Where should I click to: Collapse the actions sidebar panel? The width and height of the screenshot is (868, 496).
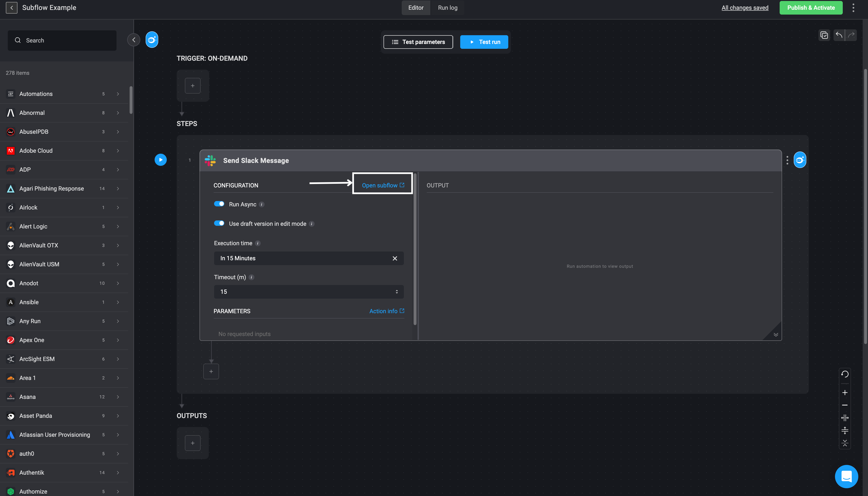tap(134, 40)
